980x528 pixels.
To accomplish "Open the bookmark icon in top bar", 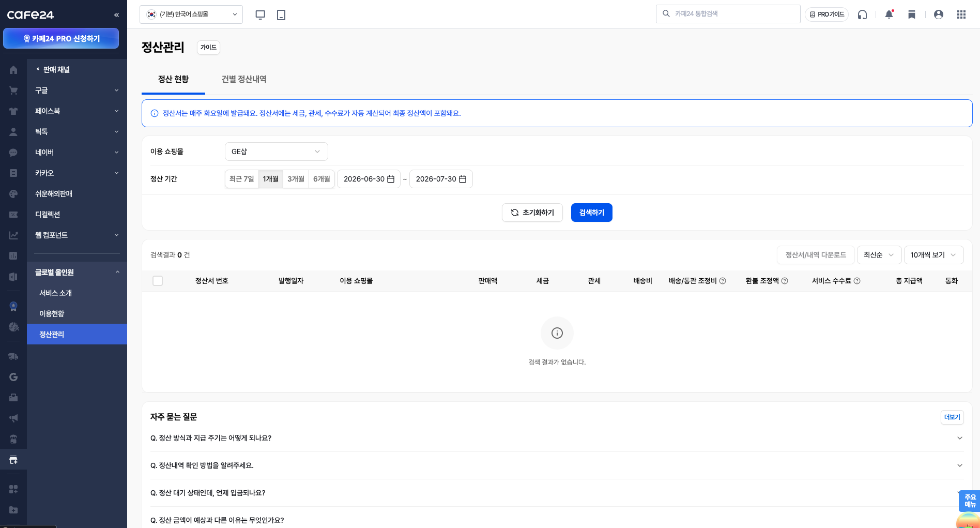I will 912,14.
